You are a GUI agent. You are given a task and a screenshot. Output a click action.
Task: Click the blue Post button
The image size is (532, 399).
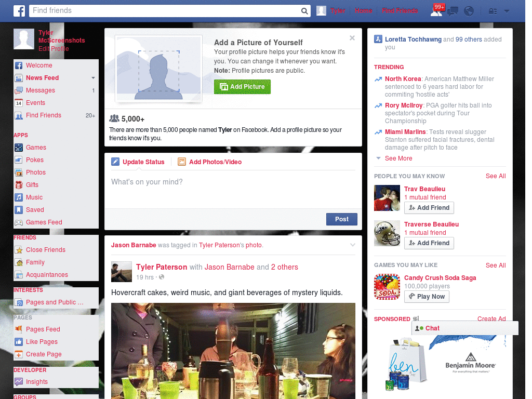(342, 219)
